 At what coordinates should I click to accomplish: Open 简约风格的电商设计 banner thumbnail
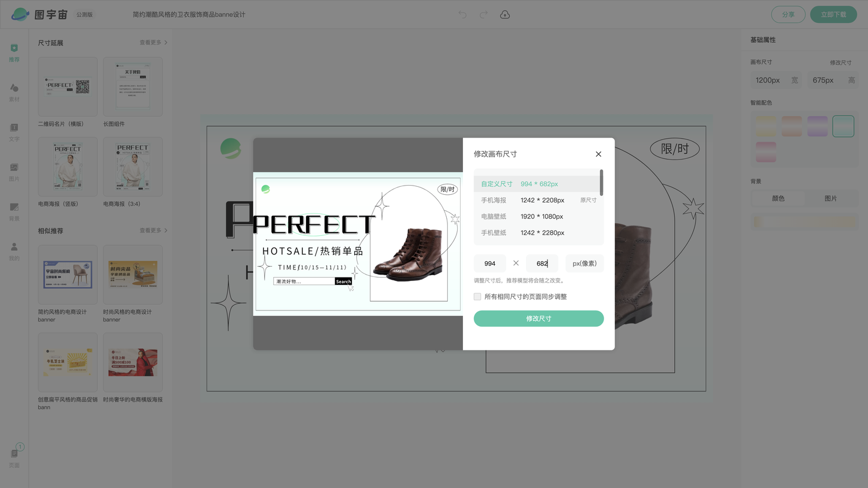click(x=68, y=275)
